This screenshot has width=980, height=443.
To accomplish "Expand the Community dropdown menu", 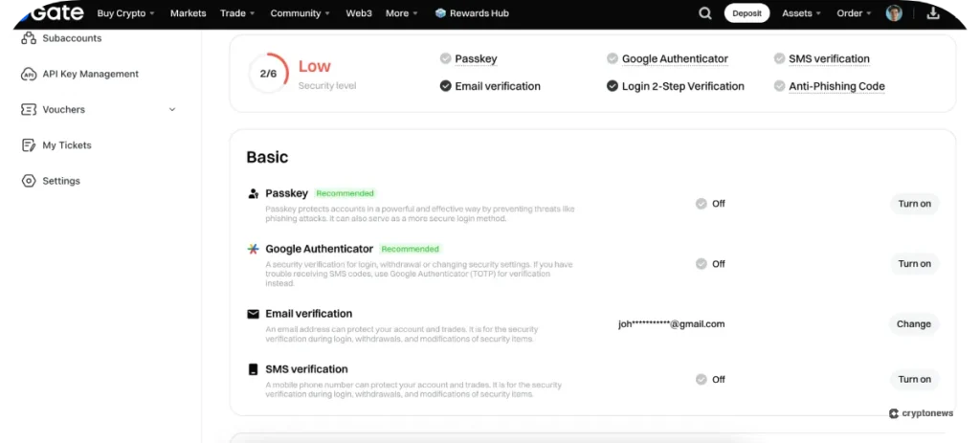I will click(300, 13).
